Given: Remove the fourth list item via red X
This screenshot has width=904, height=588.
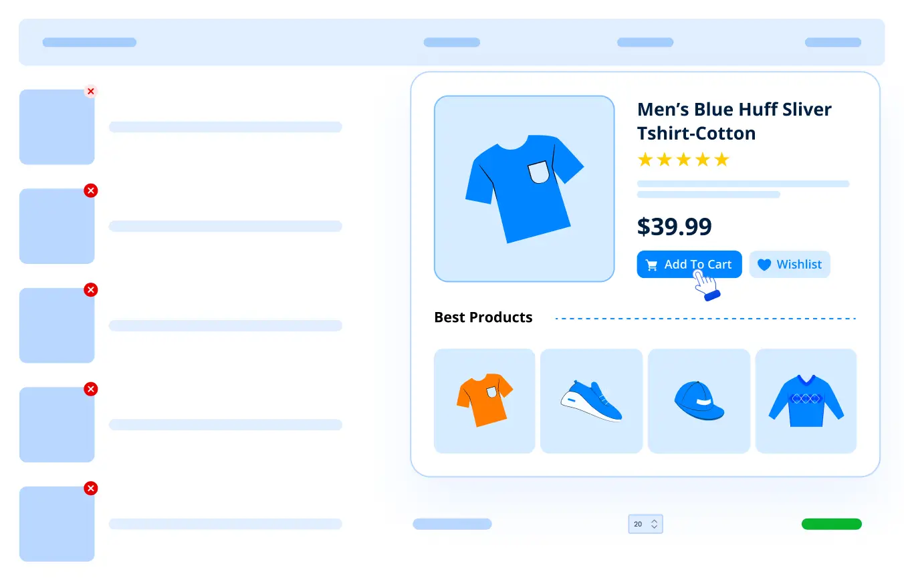Looking at the screenshot, I should click(91, 389).
